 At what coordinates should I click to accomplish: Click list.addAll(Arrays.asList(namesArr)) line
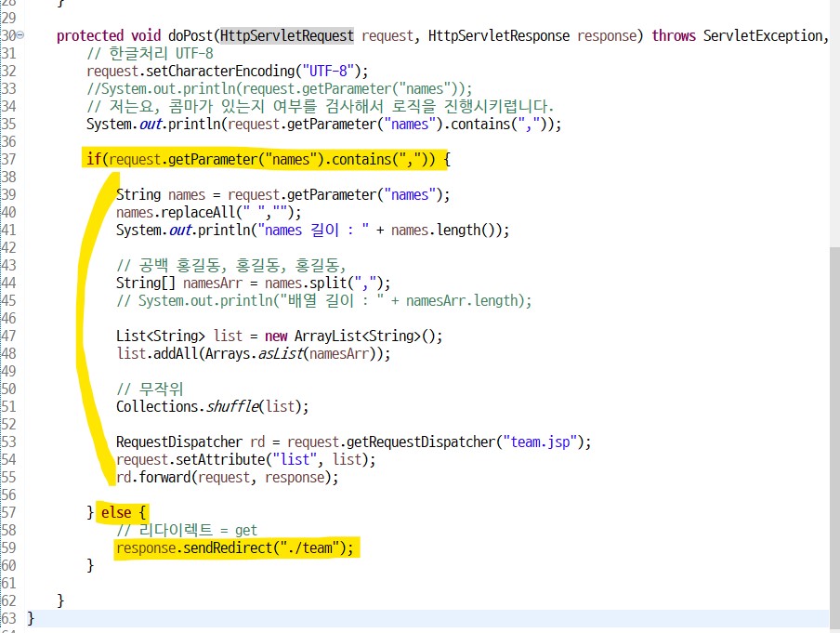[x=254, y=354]
